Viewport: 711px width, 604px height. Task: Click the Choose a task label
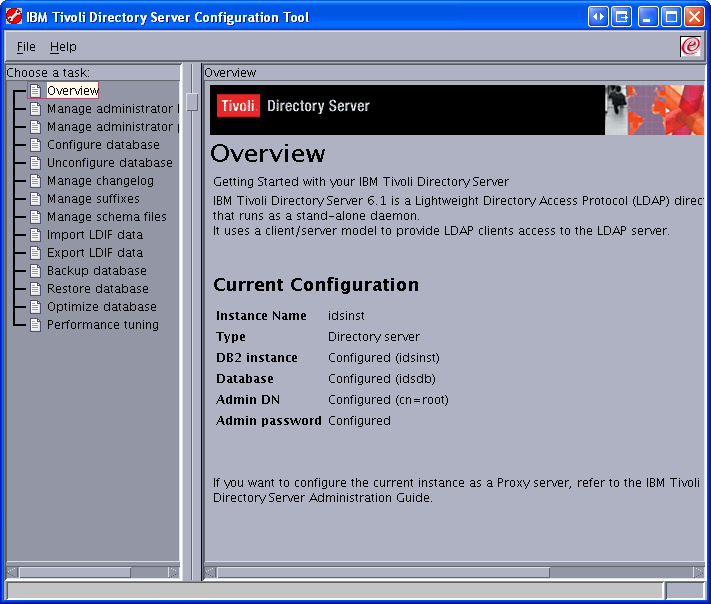[48, 73]
